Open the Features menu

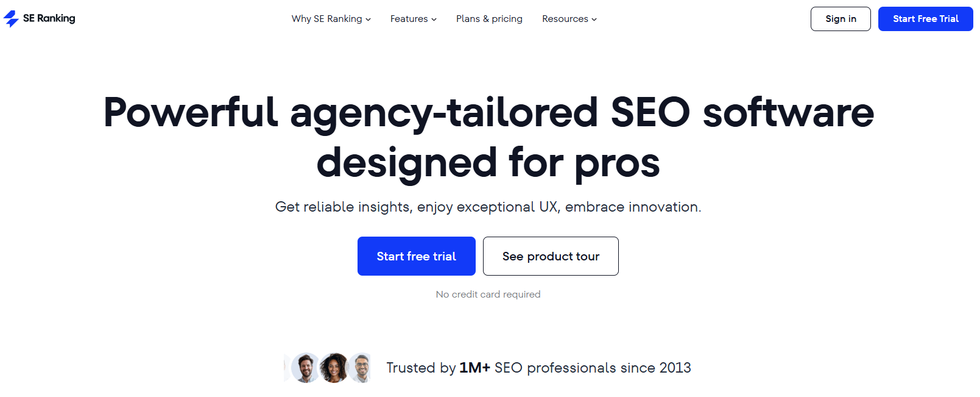point(409,19)
